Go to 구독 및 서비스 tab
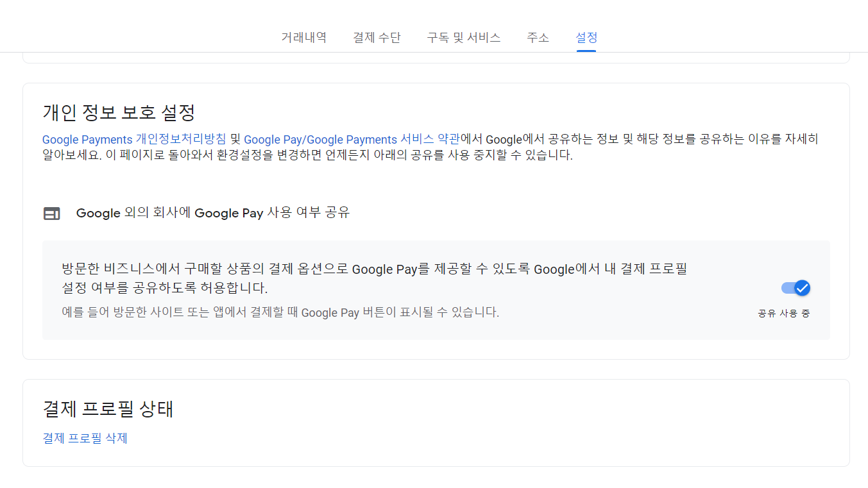This screenshot has height=488, width=868. click(464, 37)
